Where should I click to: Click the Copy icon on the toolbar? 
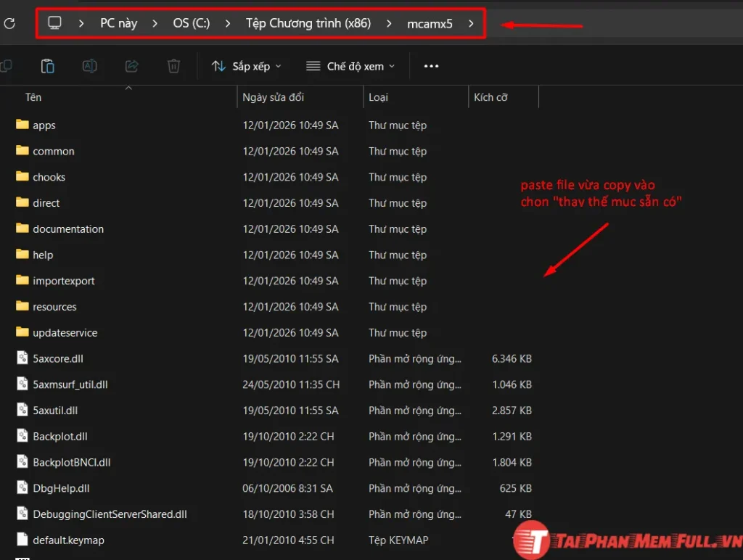7,66
